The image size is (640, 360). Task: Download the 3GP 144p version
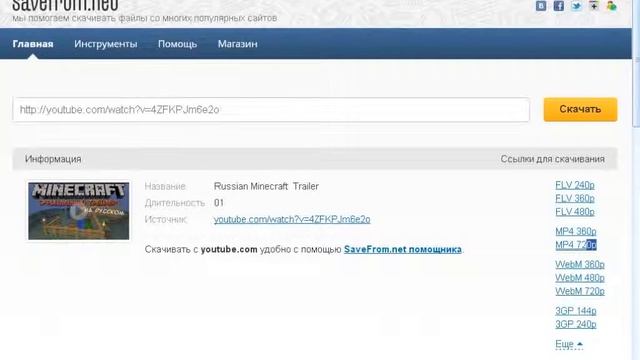(x=576, y=311)
